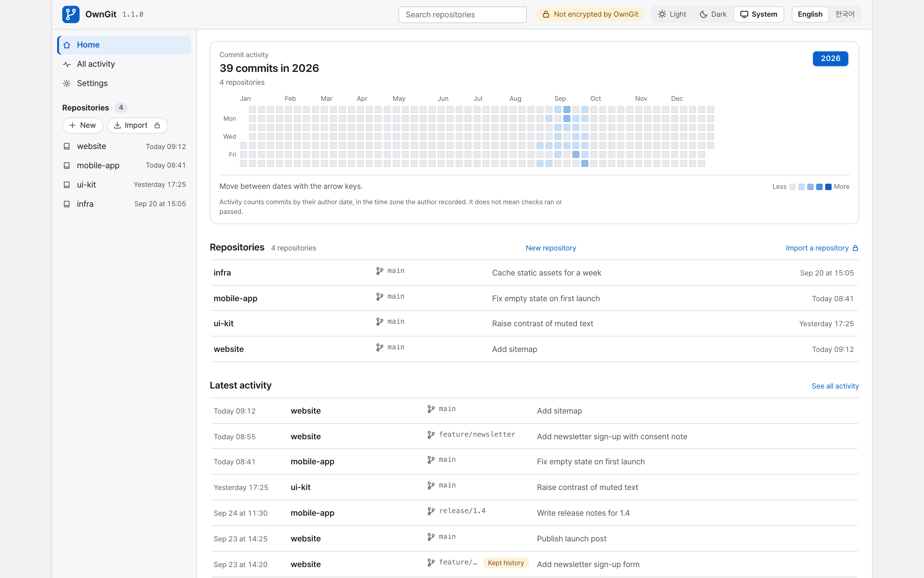
Task: Open Settings from the sidebar menu
Action: point(124,83)
